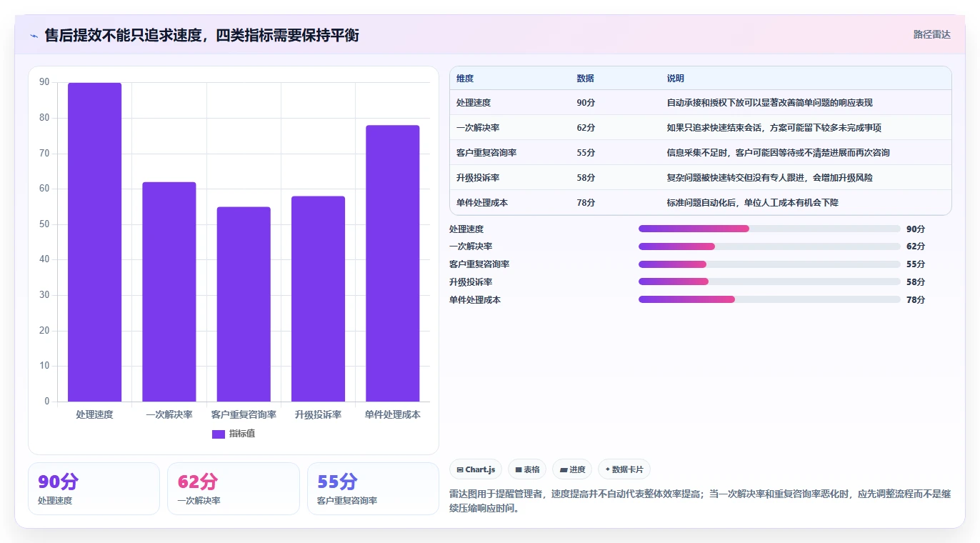Click the 数据 column header

pyautogui.click(x=585, y=79)
